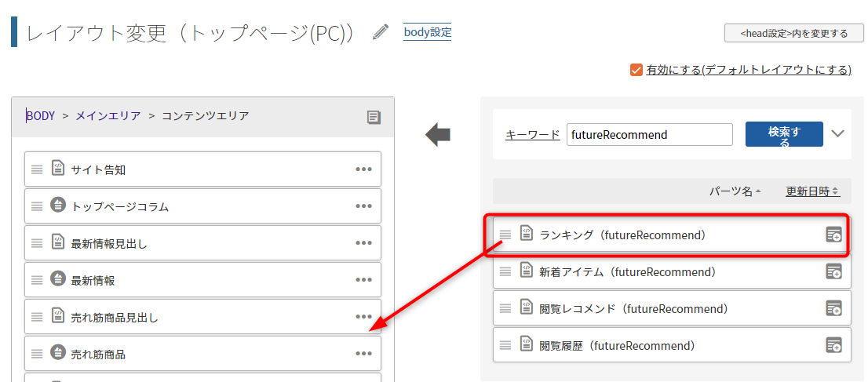Select the 最新情報見出し part name
The width and height of the screenshot is (868, 382).
(109, 244)
